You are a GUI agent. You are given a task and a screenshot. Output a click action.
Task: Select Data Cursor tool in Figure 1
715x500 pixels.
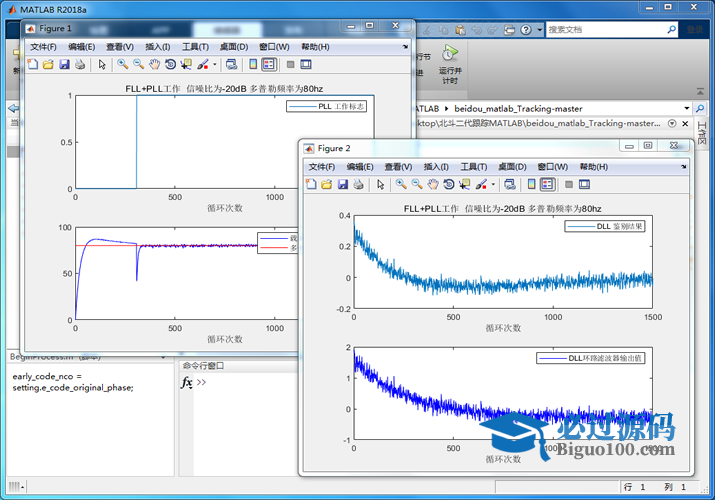pyautogui.click(x=186, y=64)
